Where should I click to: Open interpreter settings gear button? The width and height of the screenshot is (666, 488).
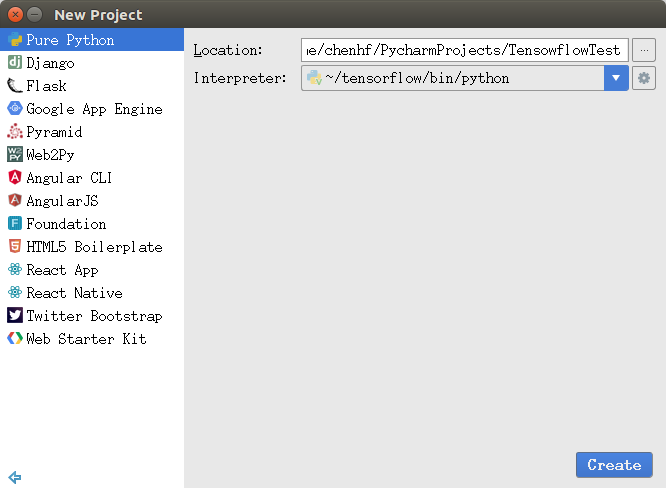pos(644,78)
